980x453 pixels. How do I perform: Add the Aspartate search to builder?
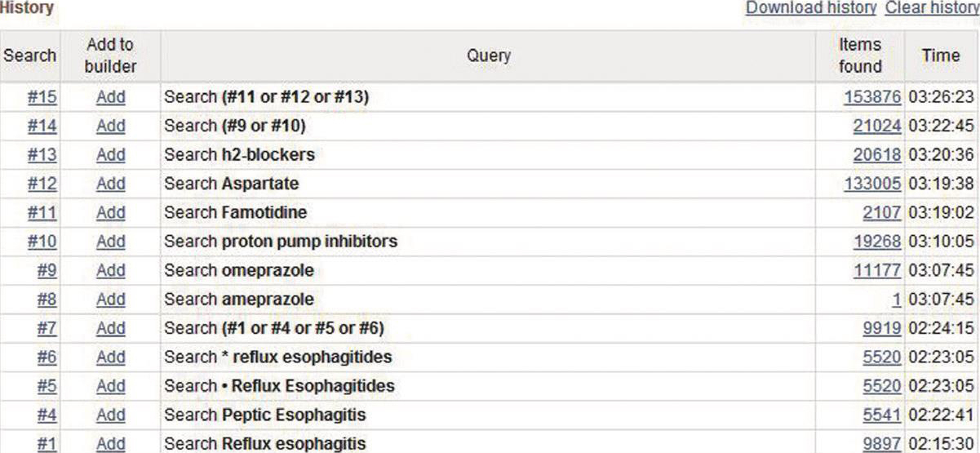[110, 184]
